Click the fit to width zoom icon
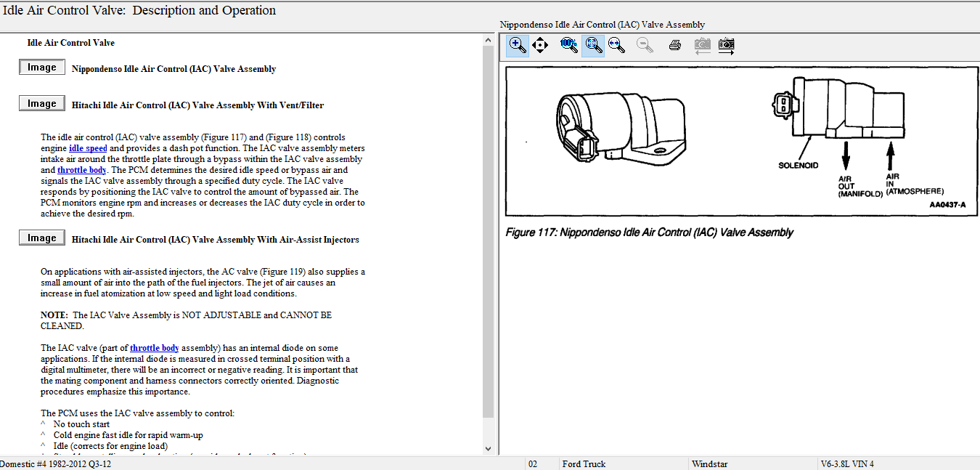This screenshot has height=470, width=980. pos(616,45)
